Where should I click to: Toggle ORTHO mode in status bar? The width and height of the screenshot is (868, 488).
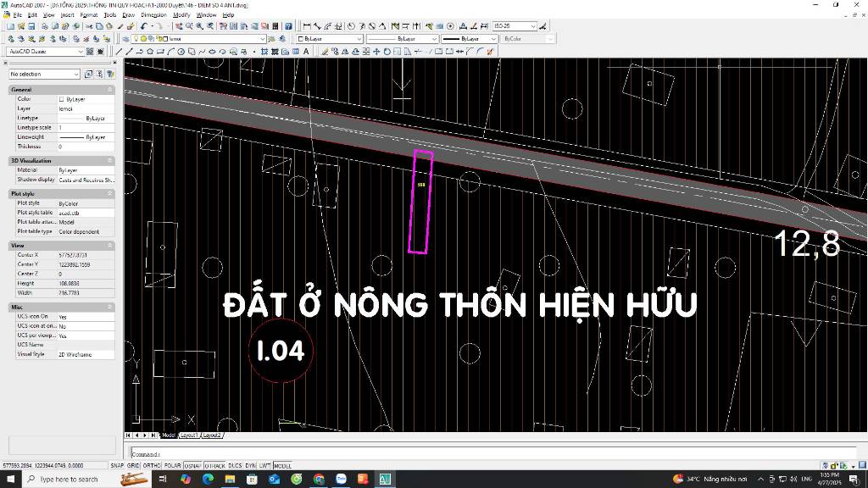152,465
